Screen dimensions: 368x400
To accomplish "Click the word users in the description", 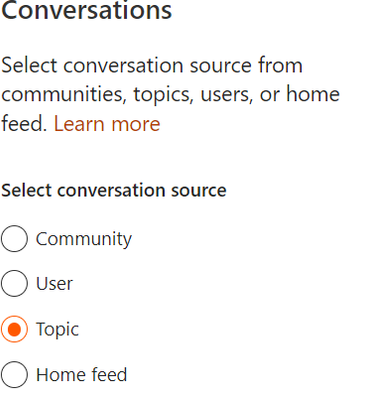I will pos(227,95).
